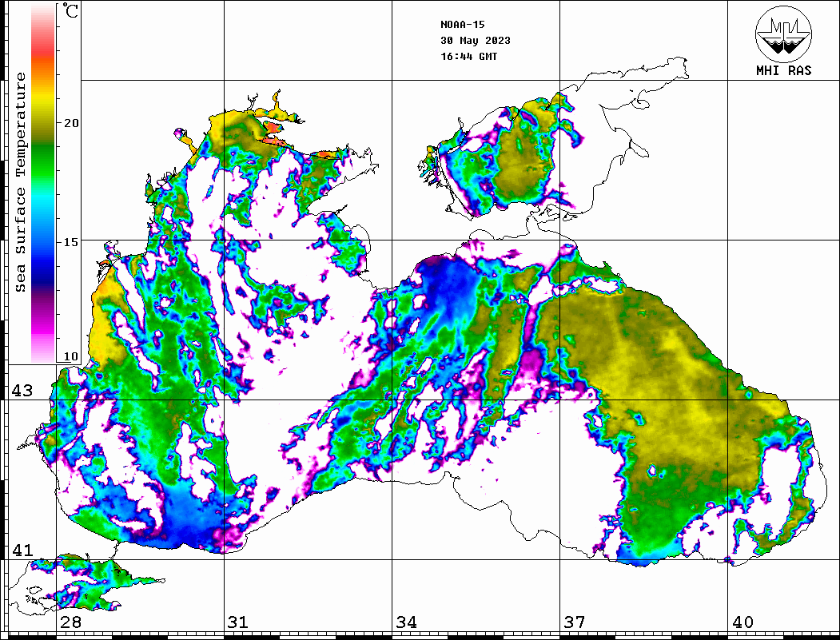The image size is (840, 640).
Task: Click the "Sea Surface Temperature" vertical label
Action: pos(20,182)
